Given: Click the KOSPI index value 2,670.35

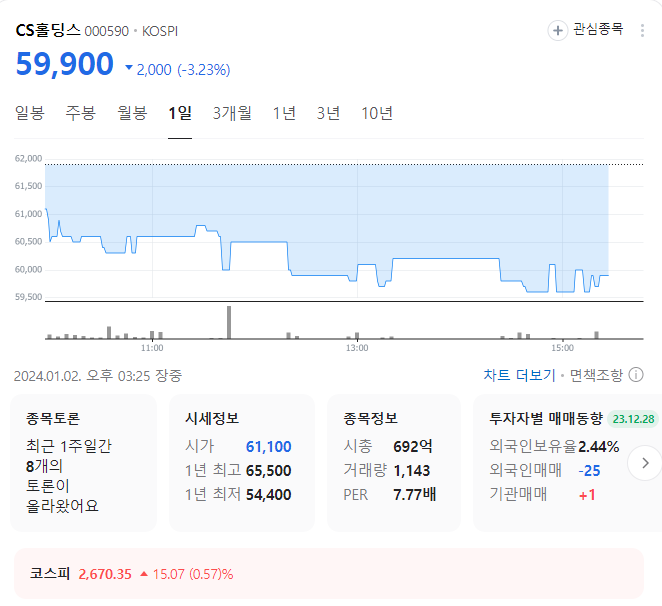Looking at the screenshot, I should coord(105,574).
